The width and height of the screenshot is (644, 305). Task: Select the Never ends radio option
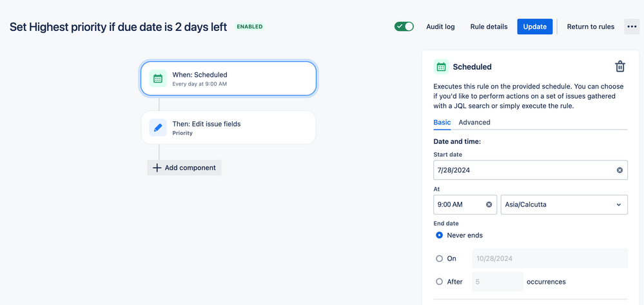coord(440,235)
